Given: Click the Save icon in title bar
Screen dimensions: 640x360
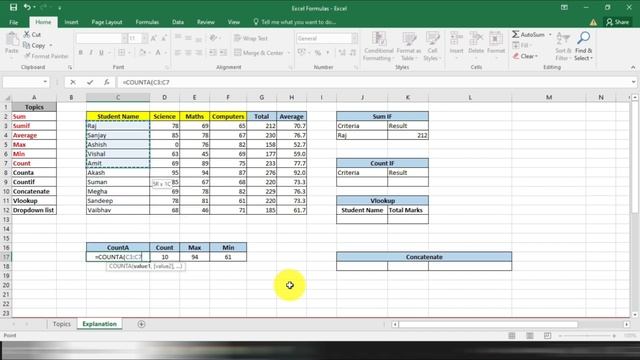Looking at the screenshot, I should click(13, 7).
